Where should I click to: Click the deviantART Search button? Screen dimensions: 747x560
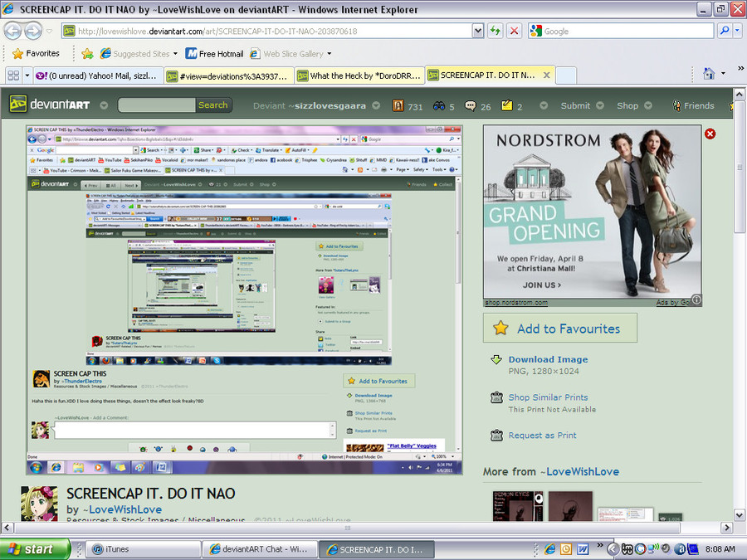click(x=213, y=105)
